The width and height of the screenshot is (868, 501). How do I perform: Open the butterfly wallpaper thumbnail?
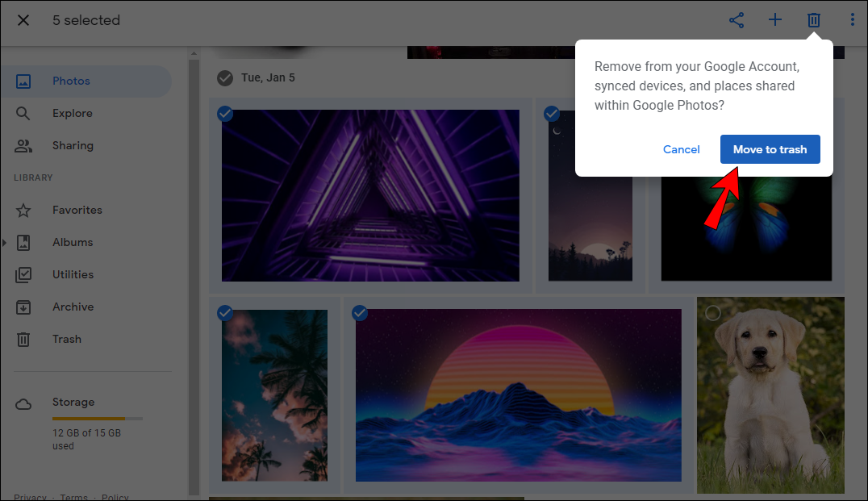[x=746, y=230]
